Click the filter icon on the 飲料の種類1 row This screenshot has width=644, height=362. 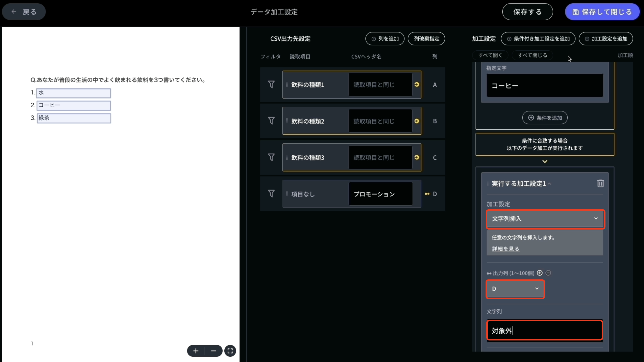coord(271,84)
